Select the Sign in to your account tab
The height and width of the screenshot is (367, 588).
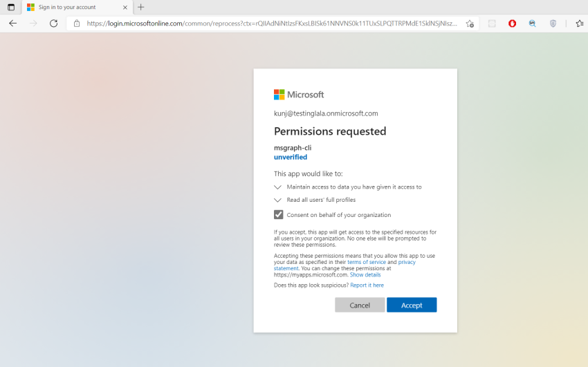[x=69, y=7]
